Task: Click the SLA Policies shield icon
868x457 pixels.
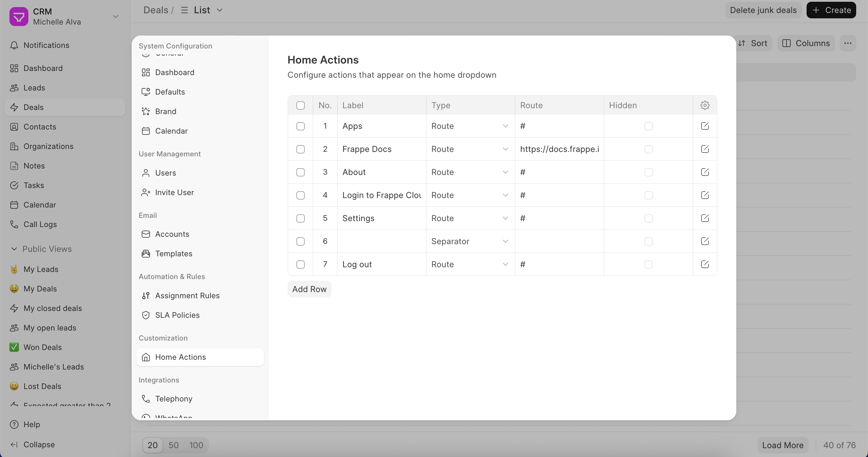Action: click(x=146, y=315)
